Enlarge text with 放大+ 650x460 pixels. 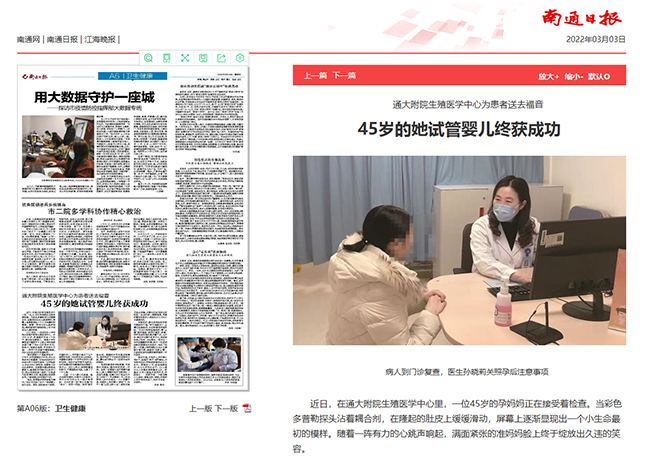pyautogui.click(x=548, y=76)
